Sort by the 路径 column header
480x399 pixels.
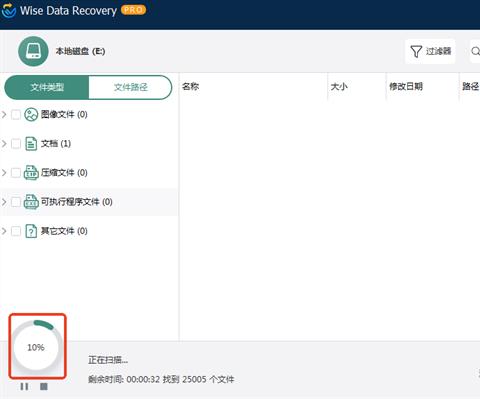pos(470,87)
